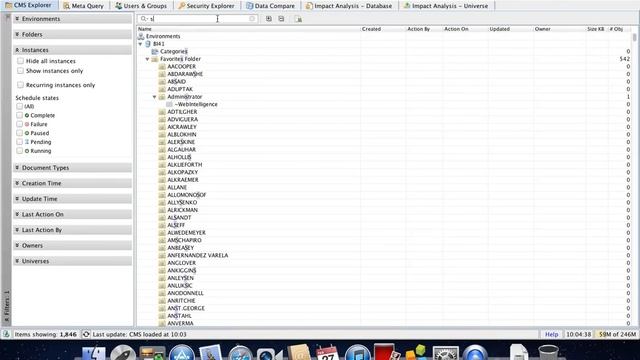Open System Preferences from the Dock

coord(445,353)
